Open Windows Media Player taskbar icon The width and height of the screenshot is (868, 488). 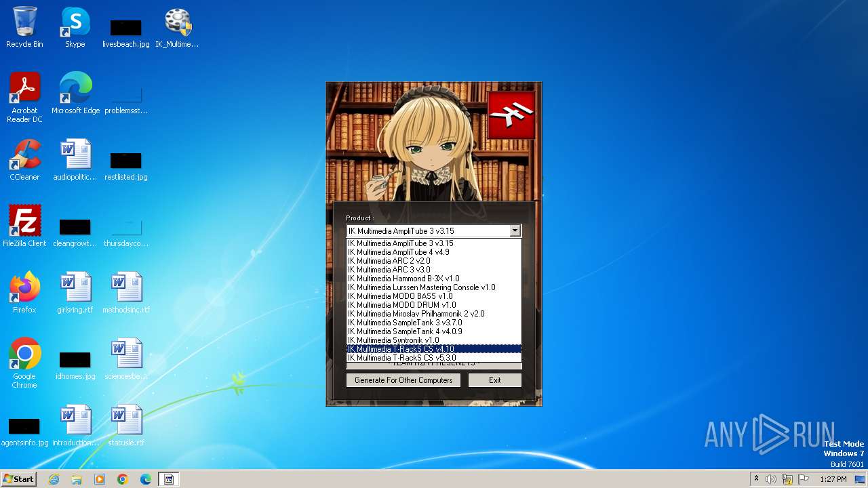(100, 479)
